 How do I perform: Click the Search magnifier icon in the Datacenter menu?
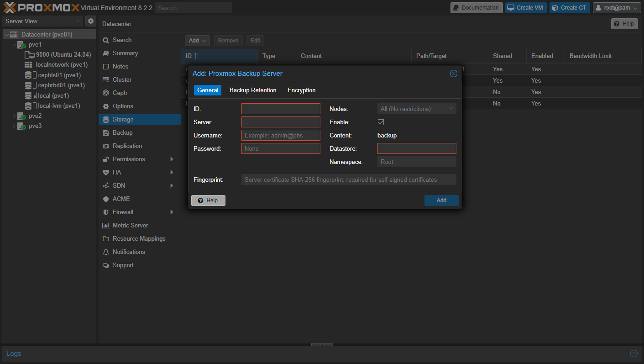click(x=106, y=40)
